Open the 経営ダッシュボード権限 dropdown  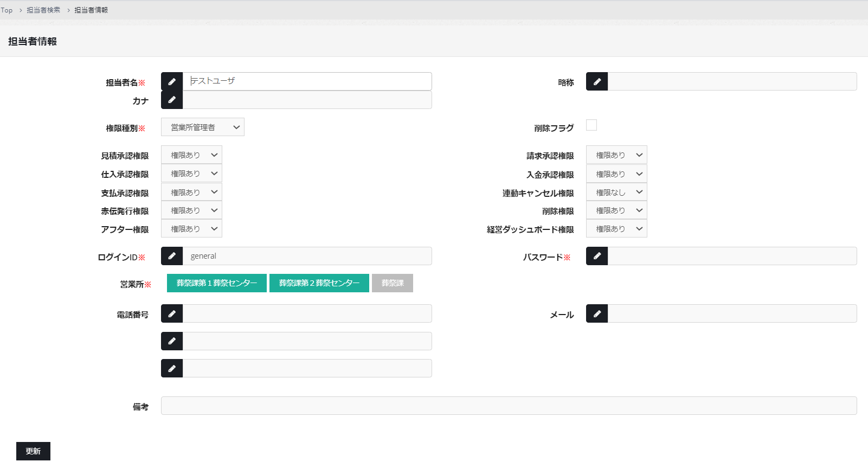click(616, 229)
